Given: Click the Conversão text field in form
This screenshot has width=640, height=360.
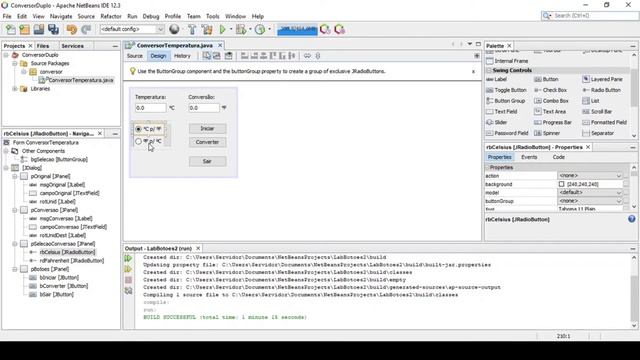Looking at the screenshot, I should click(x=204, y=108).
